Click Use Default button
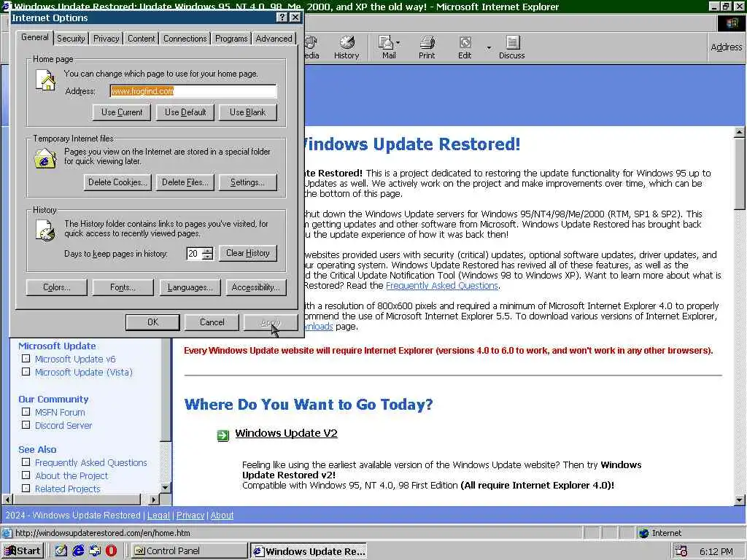Image resolution: width=747 pixels, height=560 pixels. click(185, 112)
